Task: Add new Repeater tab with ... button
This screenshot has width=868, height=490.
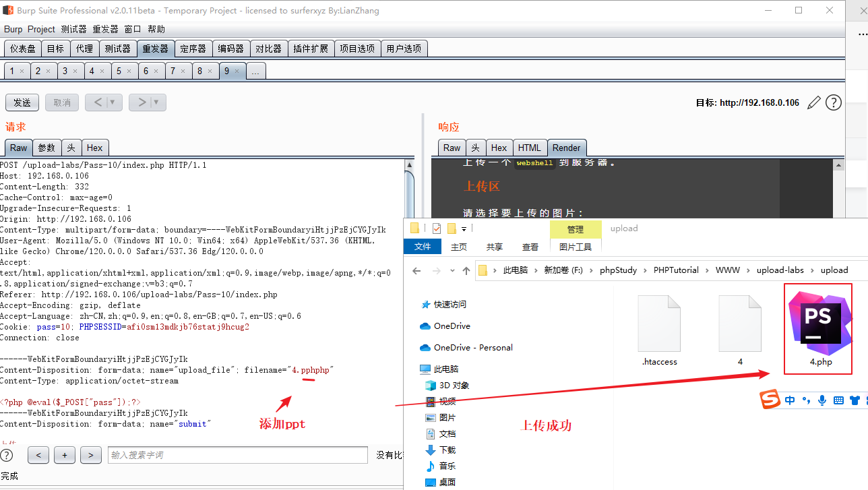Action: coord(256,71)
